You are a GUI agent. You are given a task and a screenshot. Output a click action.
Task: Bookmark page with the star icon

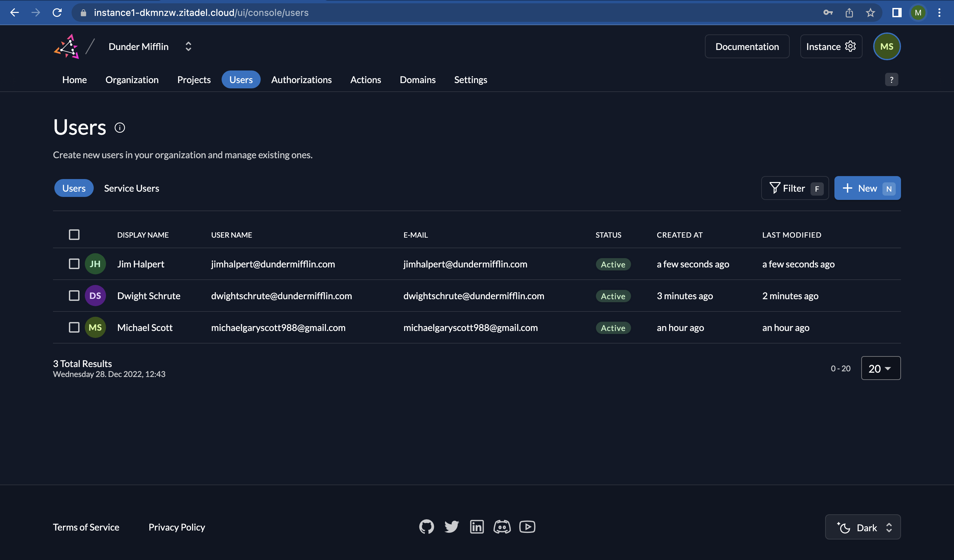[x=870, y=13]
